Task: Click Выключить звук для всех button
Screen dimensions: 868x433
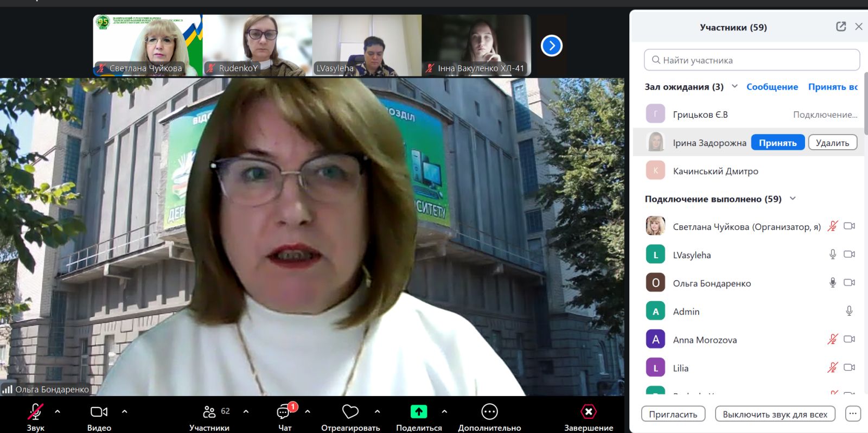Action: [x=775, y=414]
